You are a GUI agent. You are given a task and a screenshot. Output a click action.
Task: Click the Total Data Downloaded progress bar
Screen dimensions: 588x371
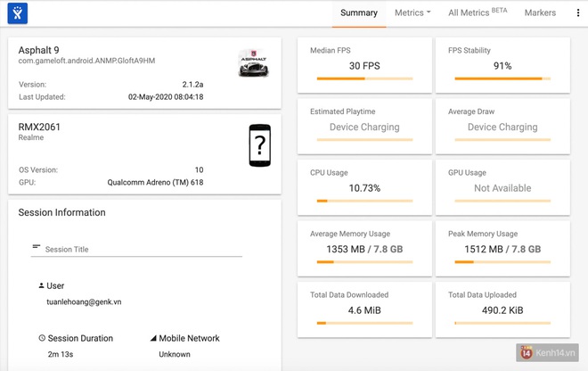point(364,324)
